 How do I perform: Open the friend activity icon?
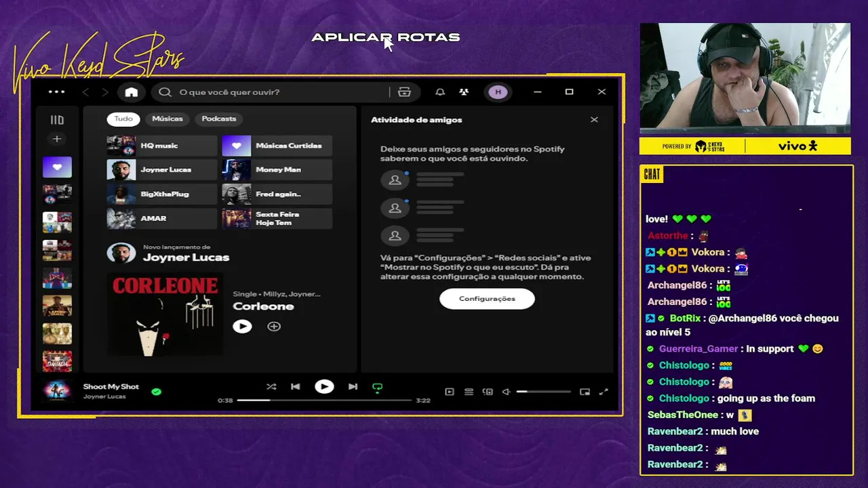(x=464, y=92)
